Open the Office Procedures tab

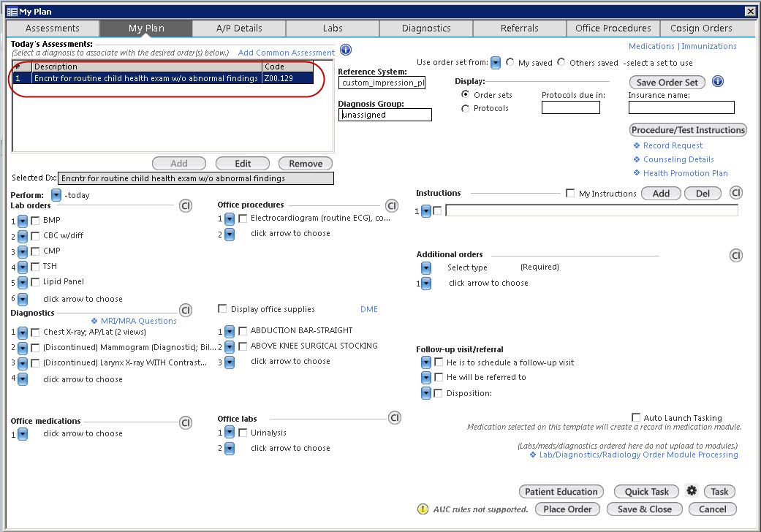pyautogui.click(x=613, y=28)
